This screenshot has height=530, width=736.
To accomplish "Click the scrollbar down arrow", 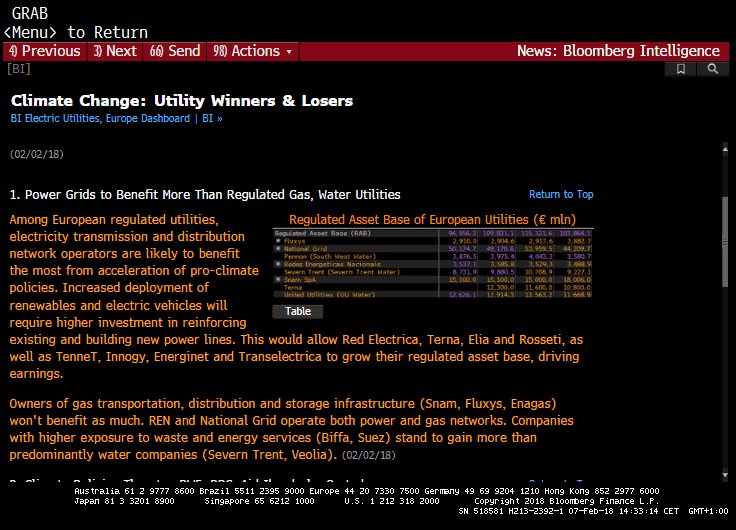I will (725, 475).
